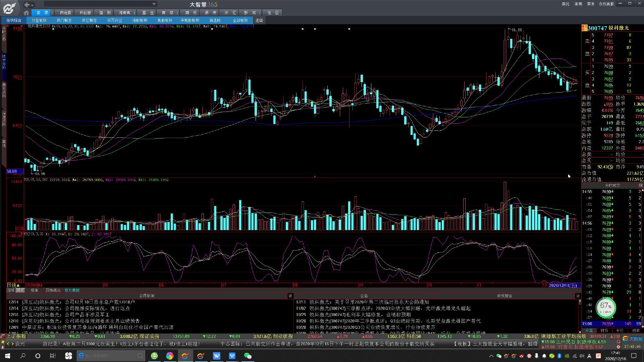Open the 公告 panel header
This screenshot has width=644, height=362.
pyautogui.click(x=364, y=296)
